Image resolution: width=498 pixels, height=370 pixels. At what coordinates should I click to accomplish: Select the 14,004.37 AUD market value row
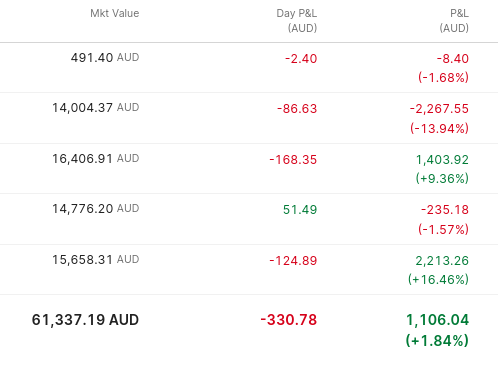[x=249, y=118]
